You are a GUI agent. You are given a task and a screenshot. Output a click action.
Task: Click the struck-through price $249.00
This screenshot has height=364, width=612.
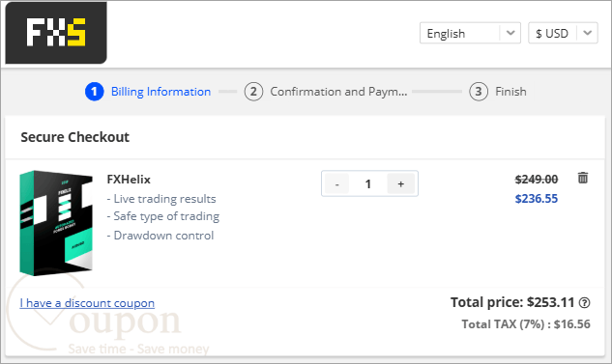(537, 180)
